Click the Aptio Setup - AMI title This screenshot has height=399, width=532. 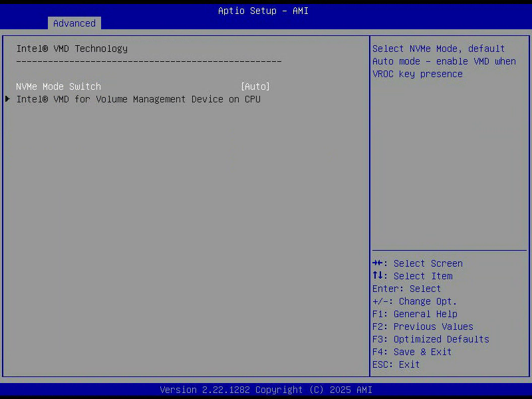263,11
